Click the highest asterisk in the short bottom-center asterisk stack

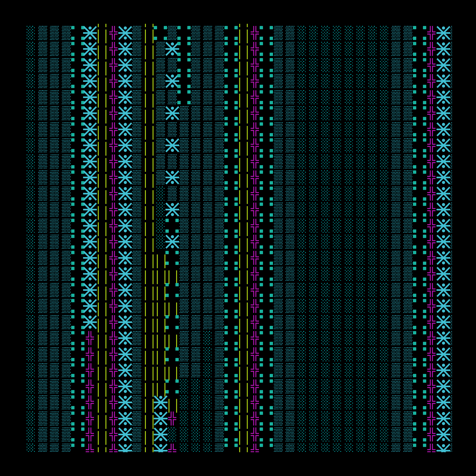(x=161, y=402)
